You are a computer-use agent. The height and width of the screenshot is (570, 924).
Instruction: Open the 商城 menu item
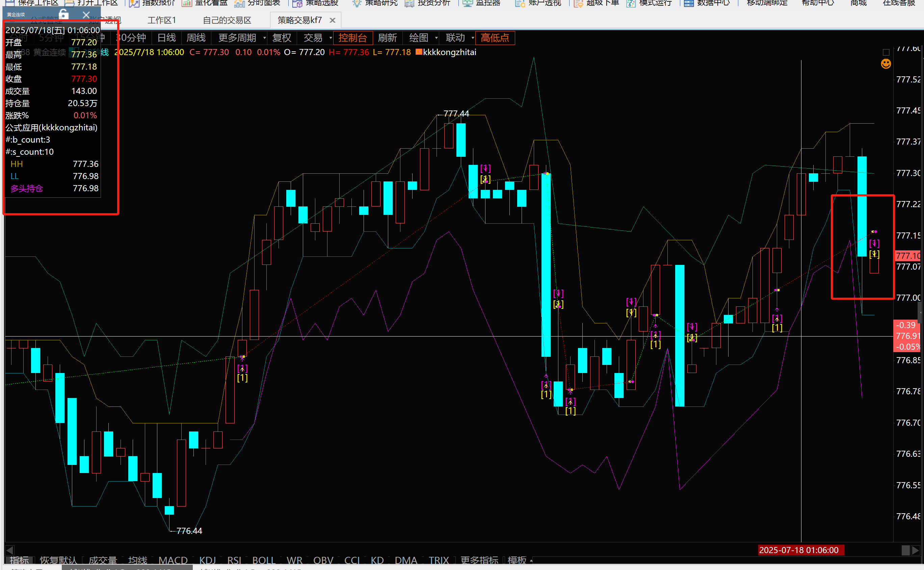tap(859, 3)
